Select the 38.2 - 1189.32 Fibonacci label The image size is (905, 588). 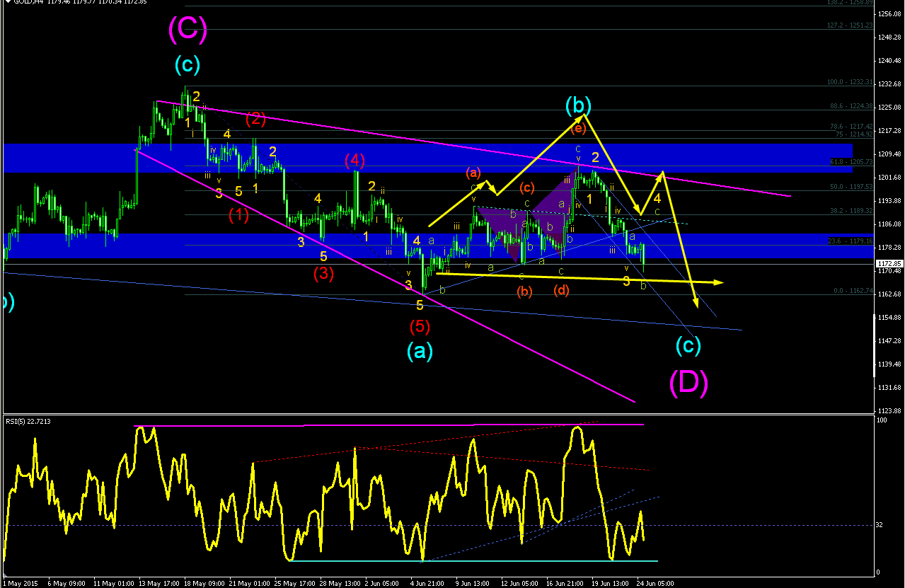click(x=851, y=211)
